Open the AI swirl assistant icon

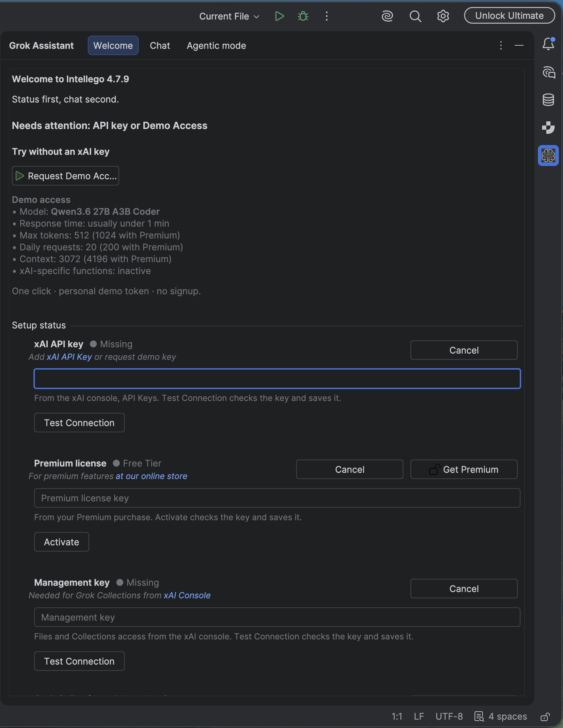tap(387, 16)
